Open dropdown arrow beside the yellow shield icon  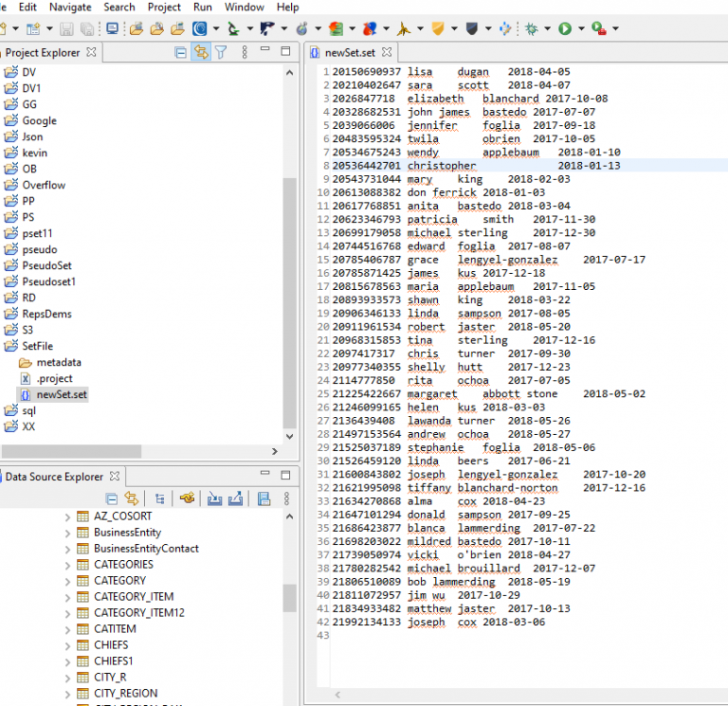point(454,28)
